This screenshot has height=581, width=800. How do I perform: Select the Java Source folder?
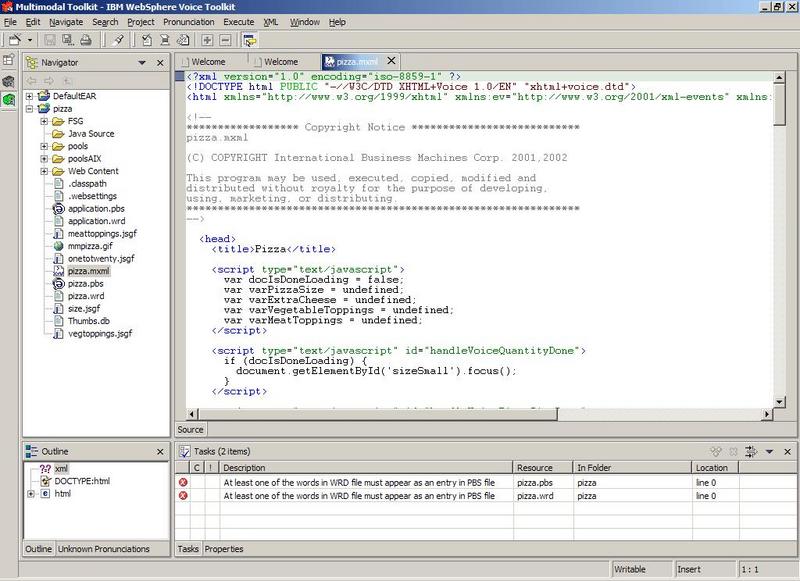point(91,134)
